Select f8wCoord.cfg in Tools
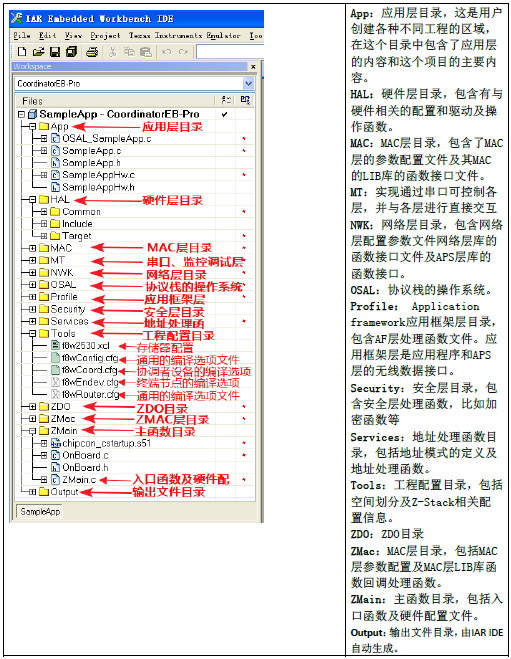This screenshot has width=511, height=659. tap(90, 370)
